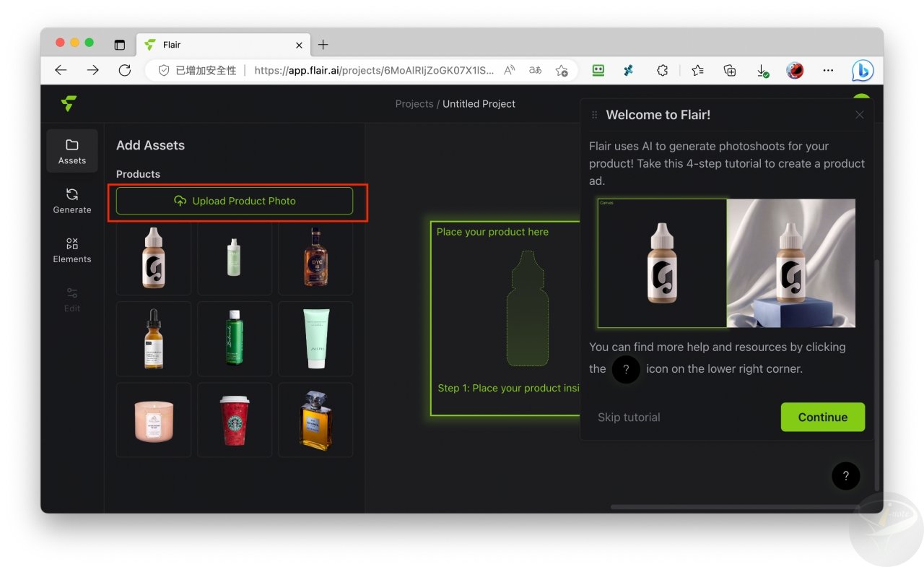The image size is (924, 567).
Task: Click Skip tutorial link
Action: [x=629, y=417]
